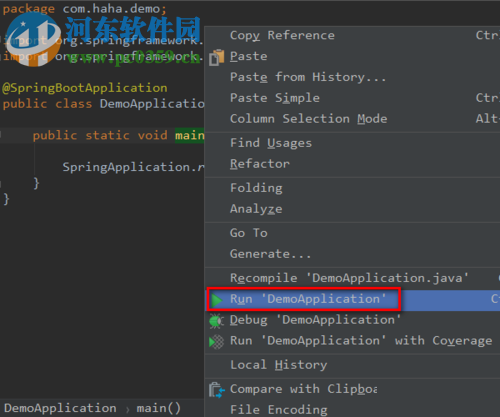Screen dimensions: 500x417
Task: Run 'DemoApplication' from context menu
Action: (352, 299)
